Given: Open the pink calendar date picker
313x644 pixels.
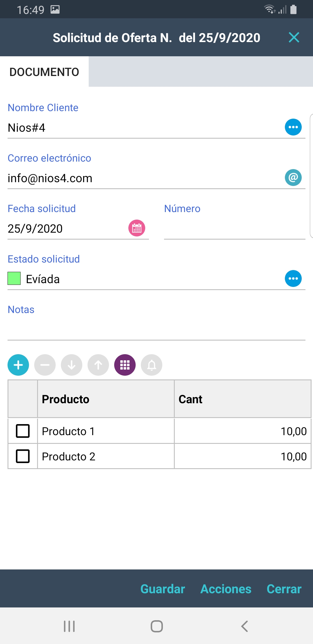Looking at the screenshot, I should tap(137, 228).
